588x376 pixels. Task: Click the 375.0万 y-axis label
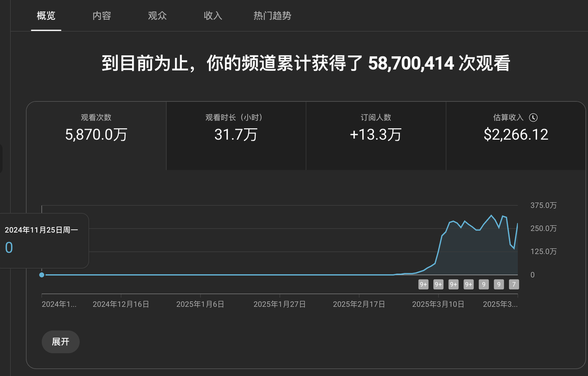pos(543,205)
